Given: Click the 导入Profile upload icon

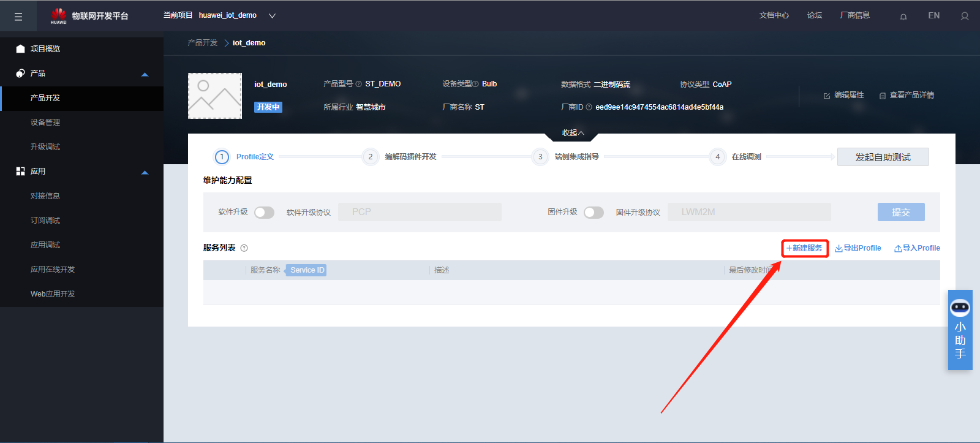Looking at the screenshot, I should pyautogui.click(x=898, y=248).
